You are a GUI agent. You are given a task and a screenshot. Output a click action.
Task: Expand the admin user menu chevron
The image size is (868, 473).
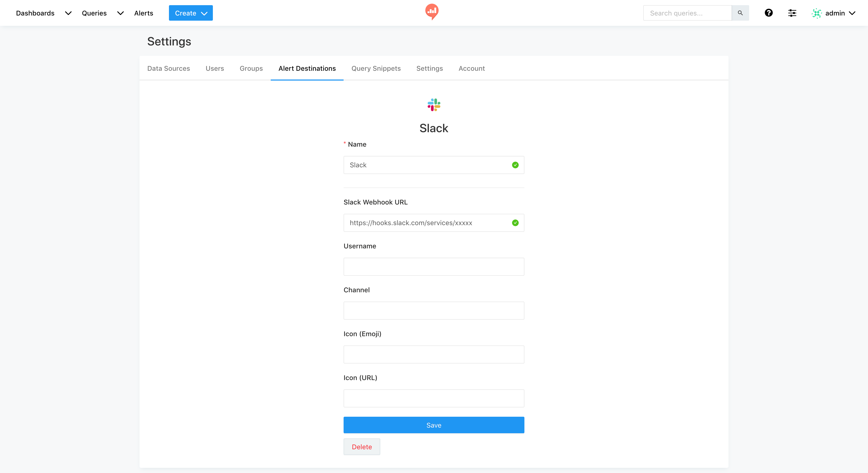coord(853,13)
